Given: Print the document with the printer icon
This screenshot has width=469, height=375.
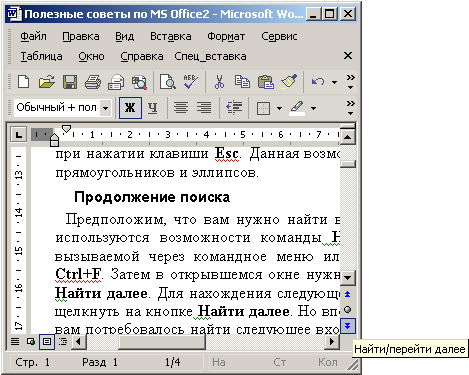Looking at the screenshot, I should click(93, 82).
